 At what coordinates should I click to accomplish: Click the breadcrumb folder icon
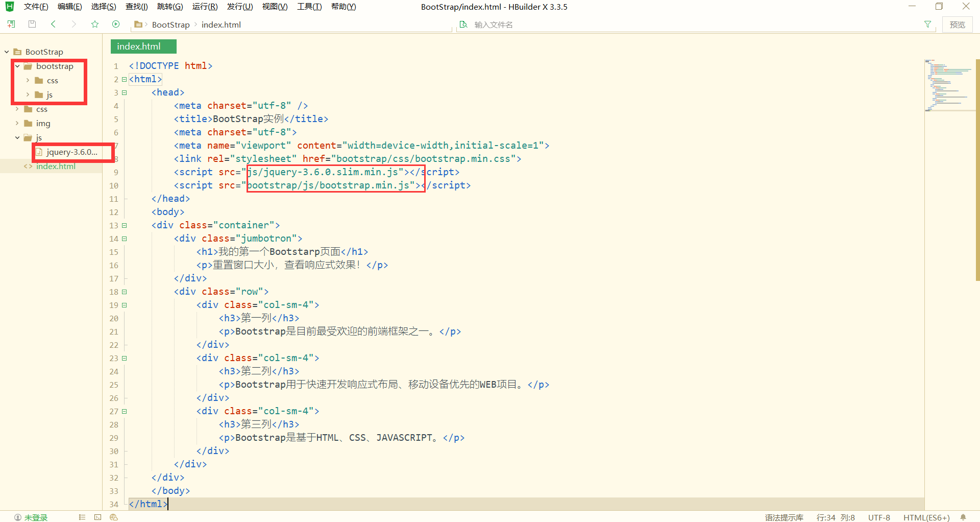(138, 25)
